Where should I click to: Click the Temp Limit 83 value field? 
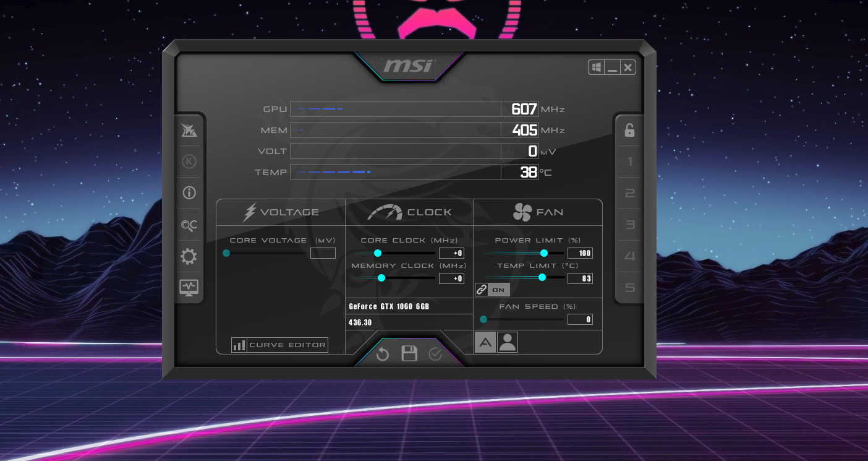point(580,278)
